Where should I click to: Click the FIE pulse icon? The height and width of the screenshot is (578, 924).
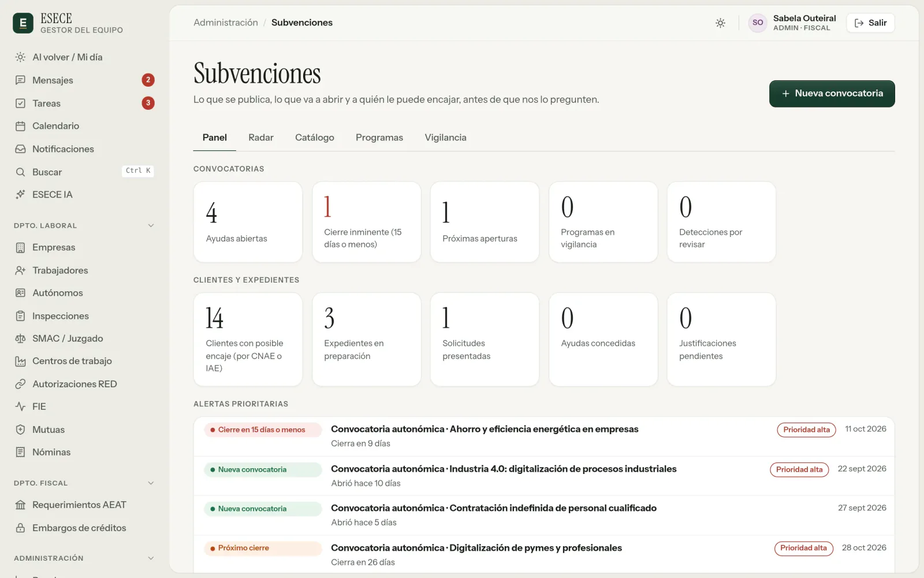click(x=20, y=407)
